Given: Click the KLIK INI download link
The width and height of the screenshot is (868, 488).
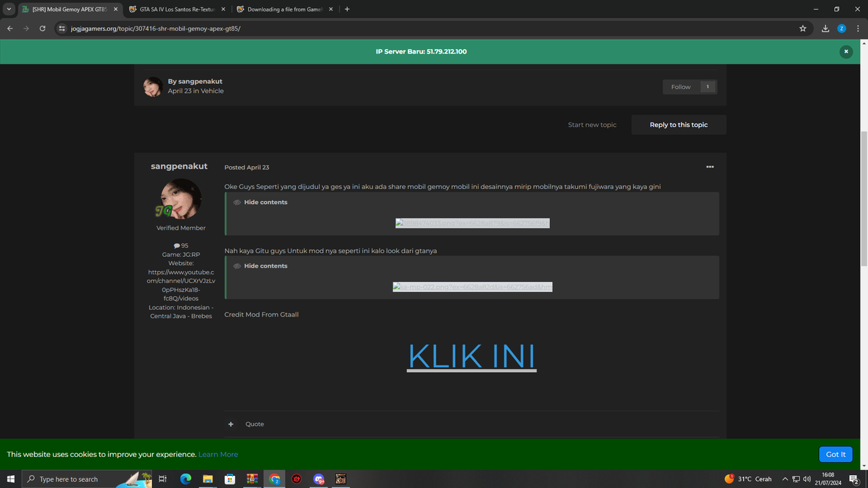Looking at the screenshot, I should (471, 356).
